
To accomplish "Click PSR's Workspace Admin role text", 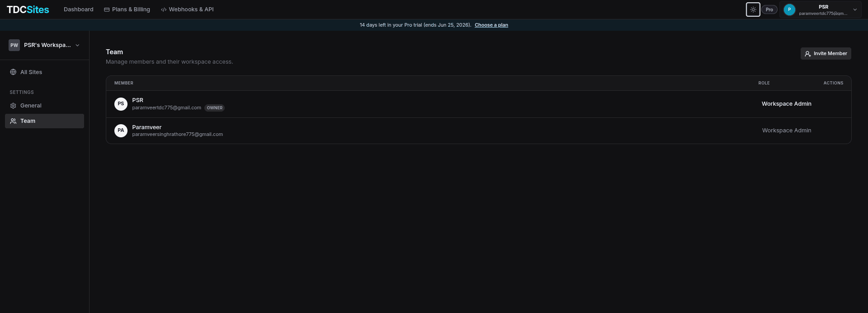I will point(787,104).
